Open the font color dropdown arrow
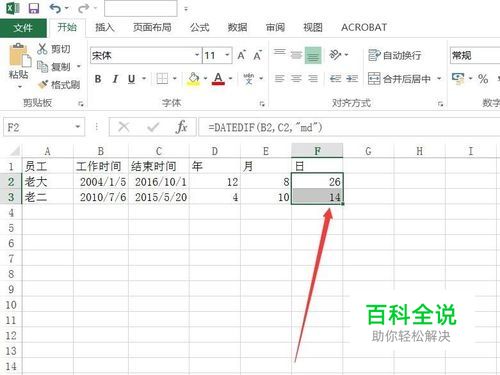 (230, 79)
